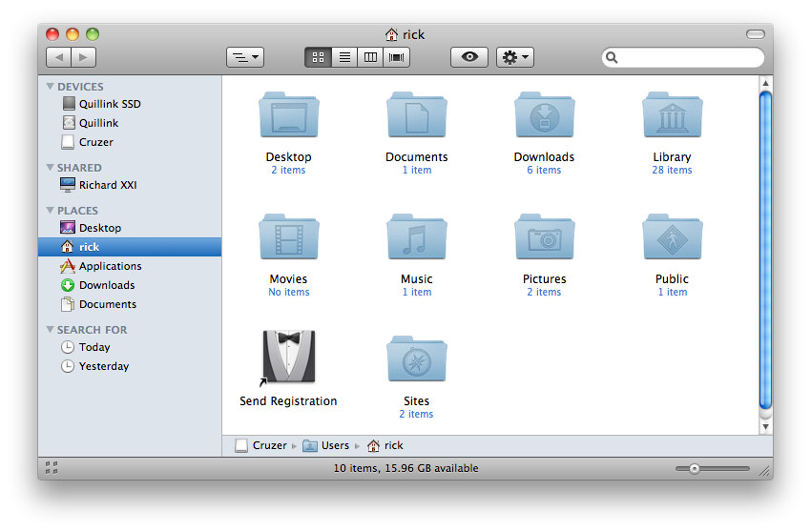Click the home icon in title bar
Screen dimensions: 811x532
click(x=391, y=34)
